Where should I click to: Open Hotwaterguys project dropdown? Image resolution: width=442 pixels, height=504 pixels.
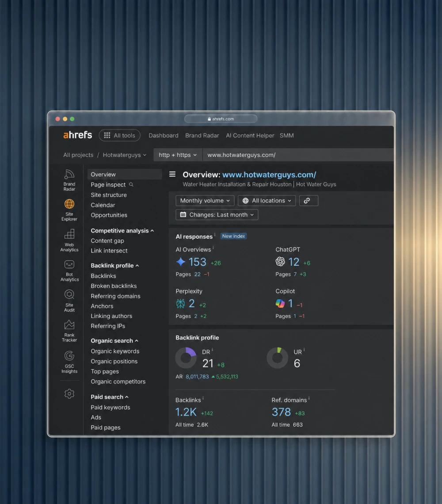point(125,155)
